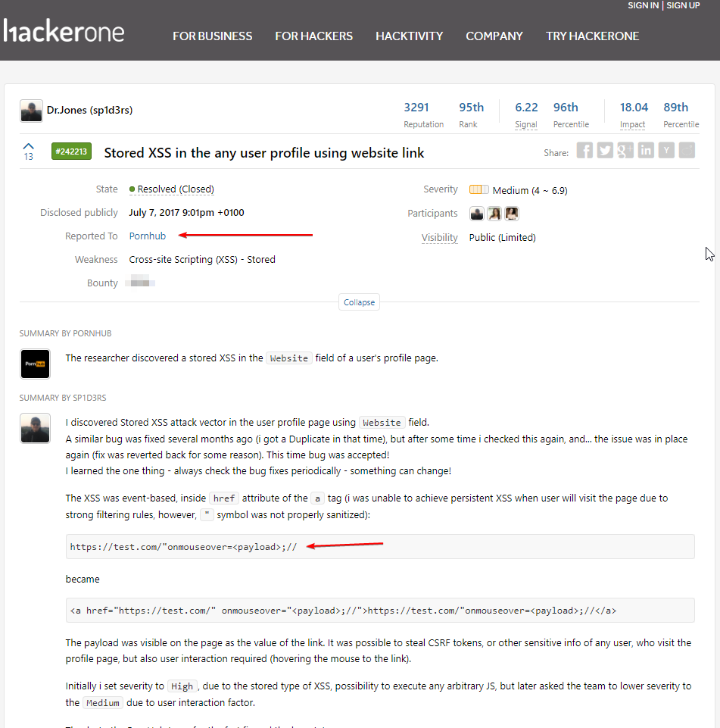Click sp1d3rs avatar in researcher summary
Viewport: 720px width, 728px height.
click(35, 428)
